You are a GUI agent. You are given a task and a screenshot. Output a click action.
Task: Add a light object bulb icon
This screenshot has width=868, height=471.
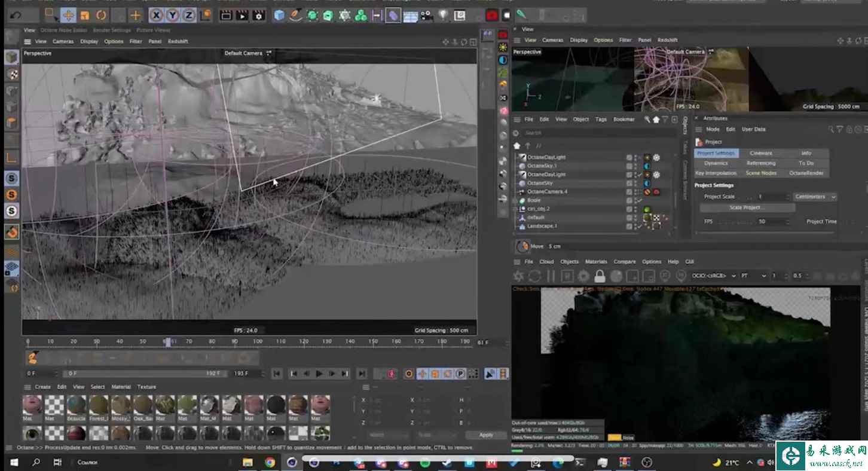tap(443, 15)
